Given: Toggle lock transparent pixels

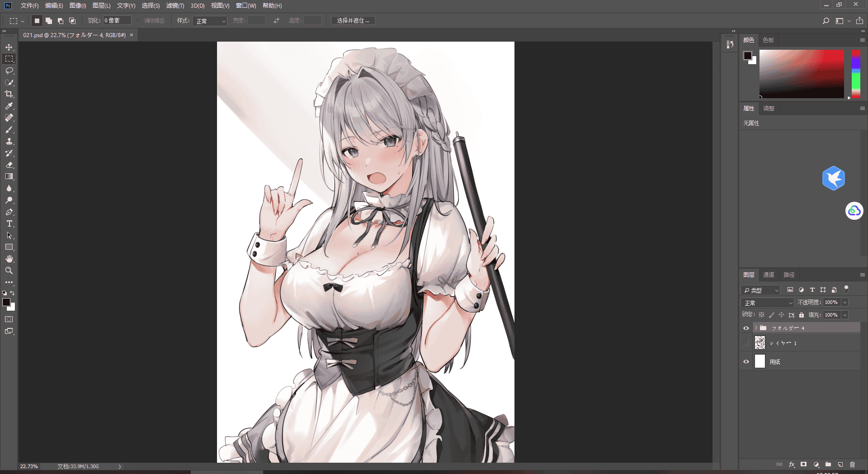Looking at the screenshot, I should pyautogui.click(x=762, y=315).
